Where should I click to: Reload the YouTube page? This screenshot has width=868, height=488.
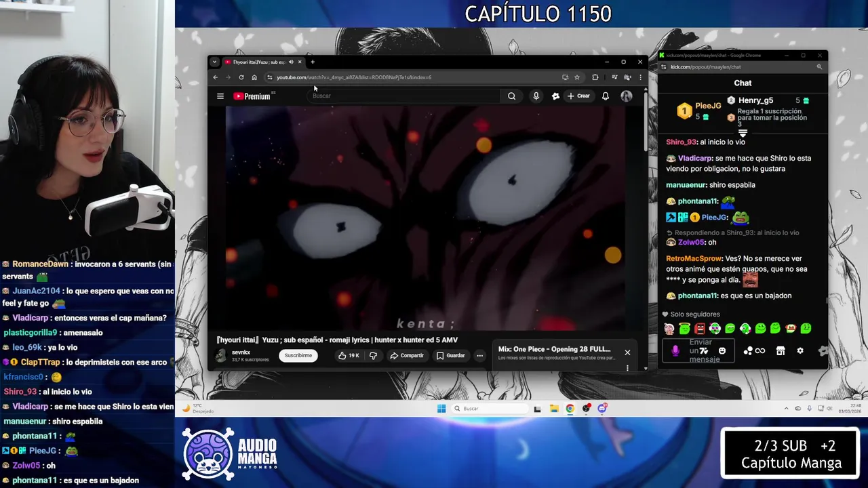coord(241,77)
